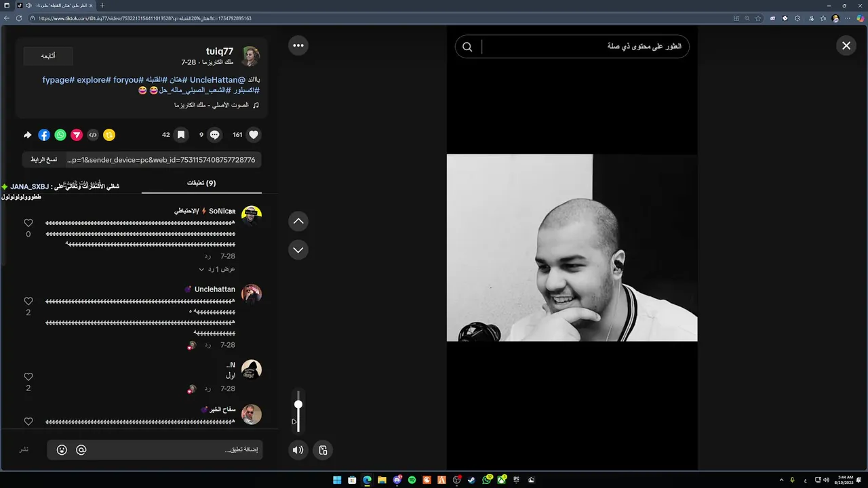Open File Explorer from the taskbar
868x488 pixels.
[382, 480]
